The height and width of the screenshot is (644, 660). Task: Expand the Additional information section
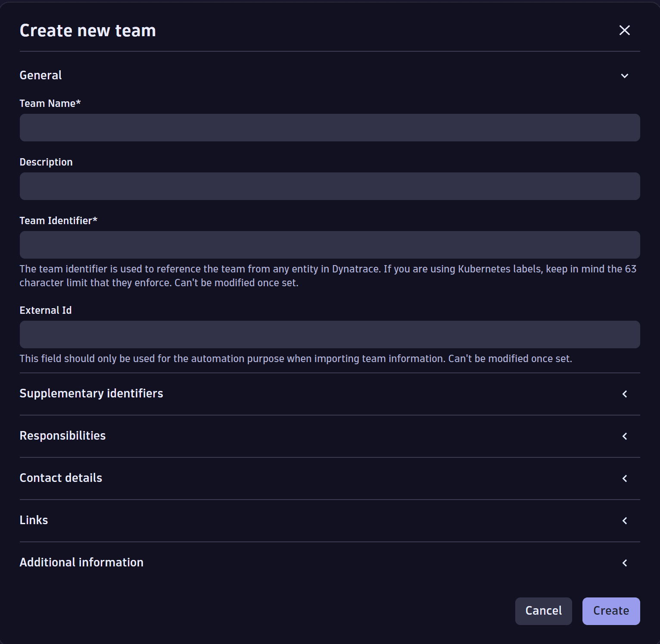(x=625, y=563)
